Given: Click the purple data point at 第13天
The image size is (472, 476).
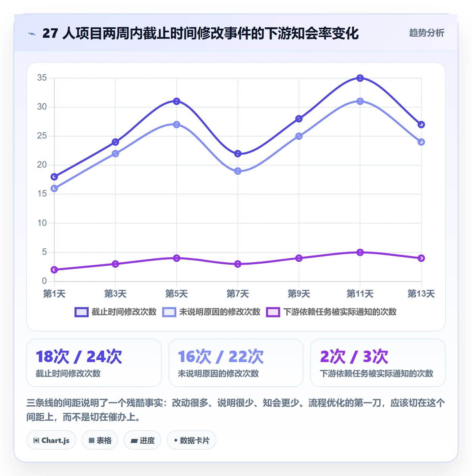Looking at the screenshot, I should pos(421,258).
